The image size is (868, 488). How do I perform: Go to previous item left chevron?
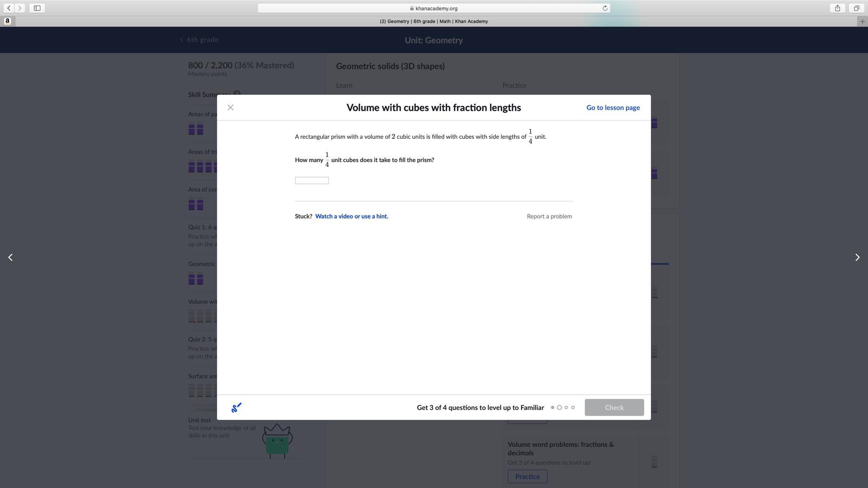(11, 257)
